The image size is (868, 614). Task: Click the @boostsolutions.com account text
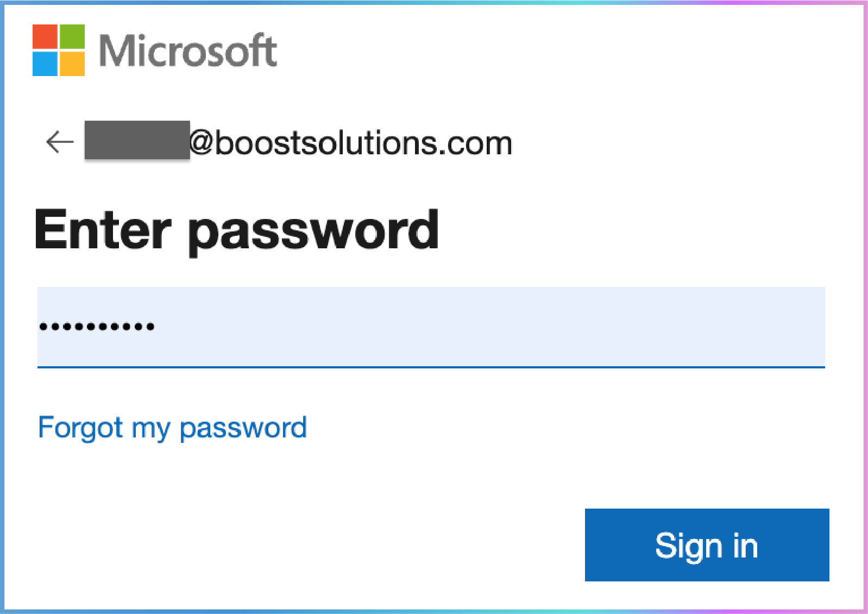[351, 143]
